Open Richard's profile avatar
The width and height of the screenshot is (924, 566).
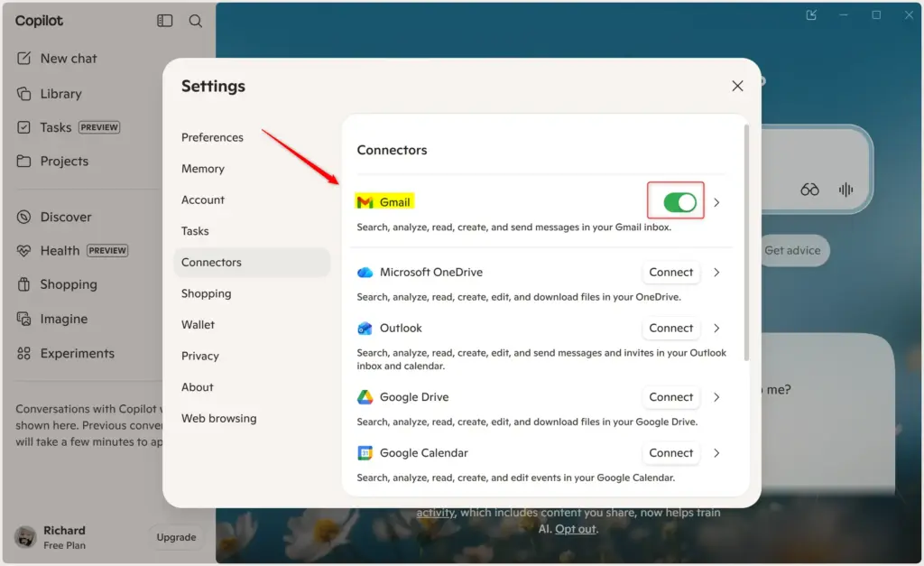click(25, 537)
